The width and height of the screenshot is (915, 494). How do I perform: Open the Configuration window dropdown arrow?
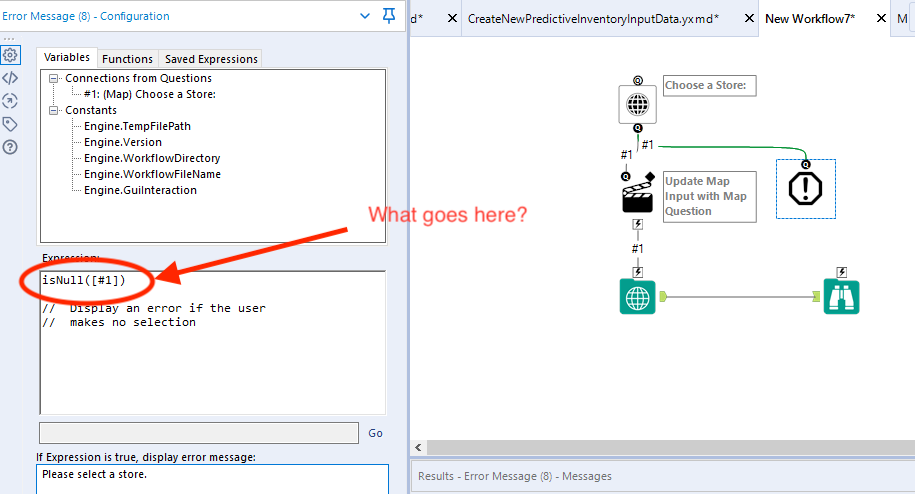(x=365, y=16)
